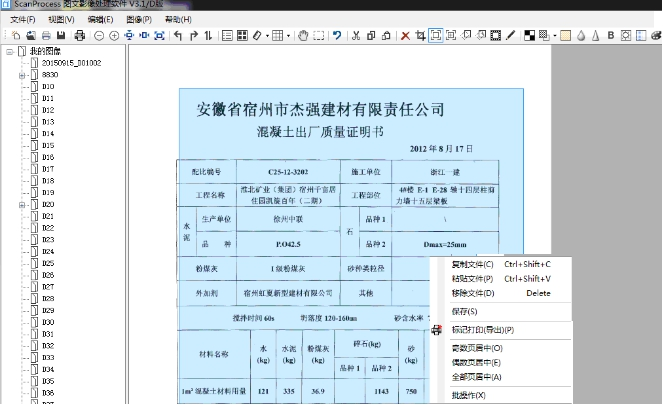Select the hand pan tool
The width and height of the screenshot is (663, 405).
tap(303, 36)
